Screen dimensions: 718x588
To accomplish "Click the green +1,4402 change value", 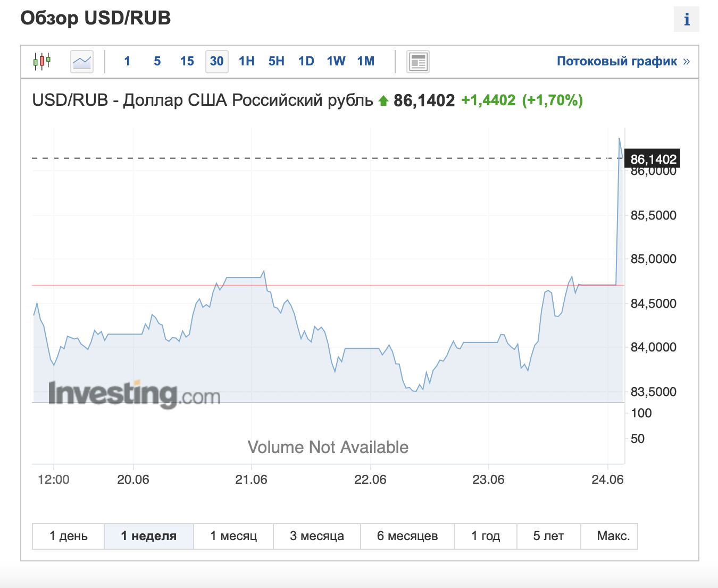I will [488, 100].
